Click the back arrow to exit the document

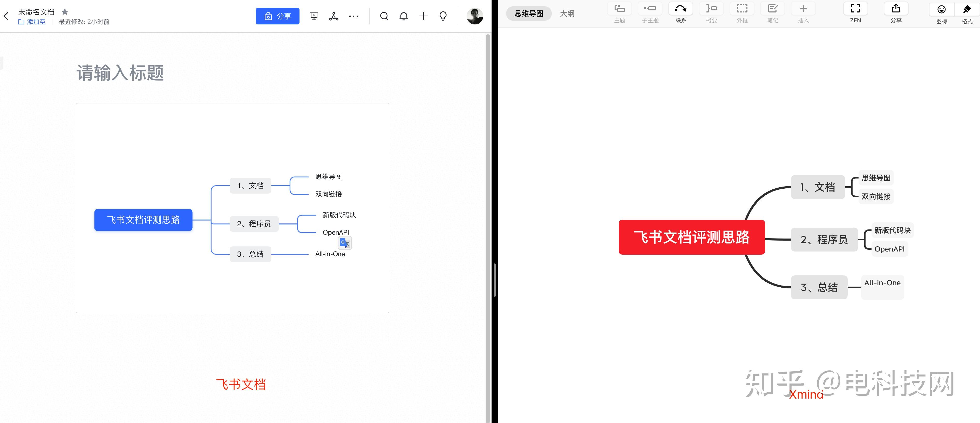(6, 16)
